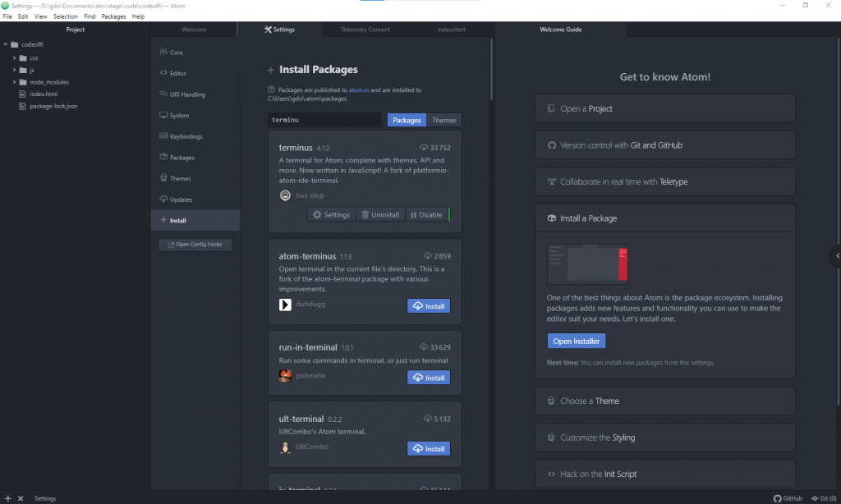841x504 pixels.
Task: Open Core settings section
Action: [x=195, y=53]
